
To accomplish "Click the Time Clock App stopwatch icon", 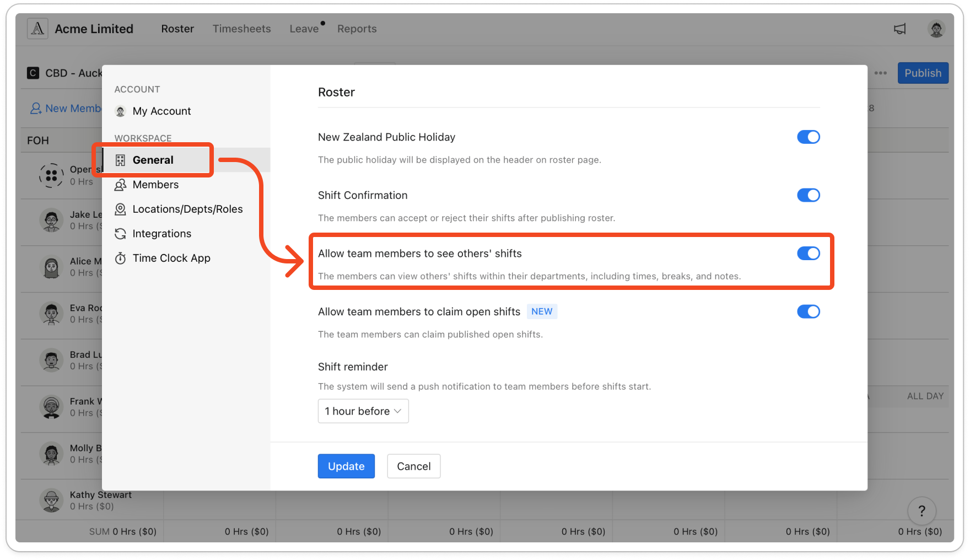I will (120, 258).
